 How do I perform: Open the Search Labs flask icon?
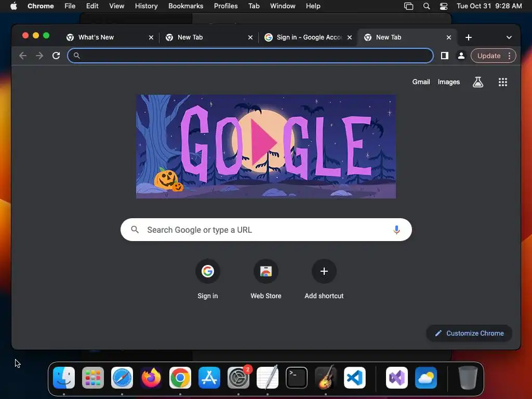478,82
